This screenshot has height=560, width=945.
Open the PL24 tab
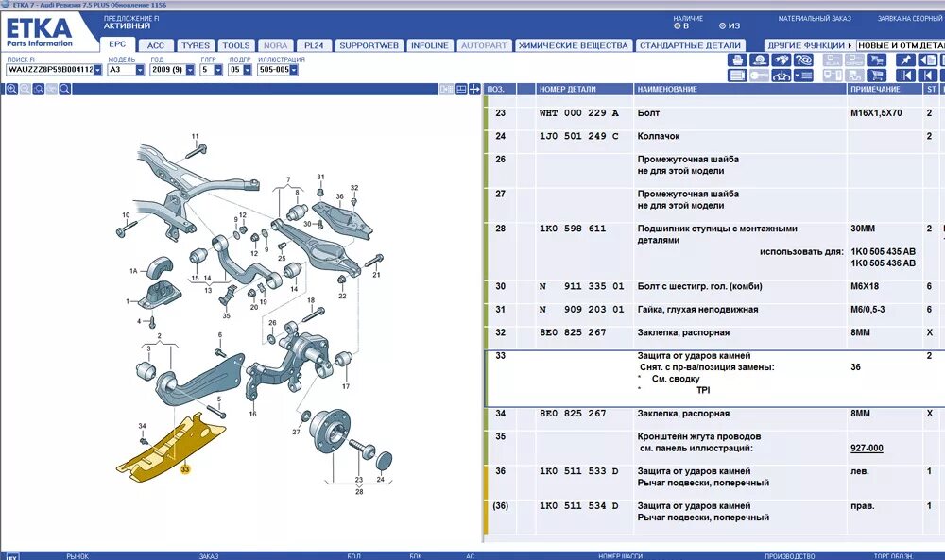tap(314, 45)
